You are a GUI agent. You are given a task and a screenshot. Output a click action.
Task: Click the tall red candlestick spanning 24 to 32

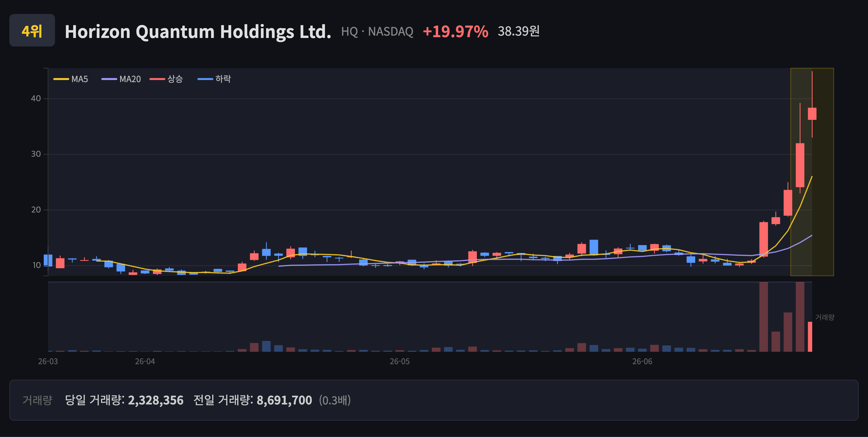click(800, 165)
